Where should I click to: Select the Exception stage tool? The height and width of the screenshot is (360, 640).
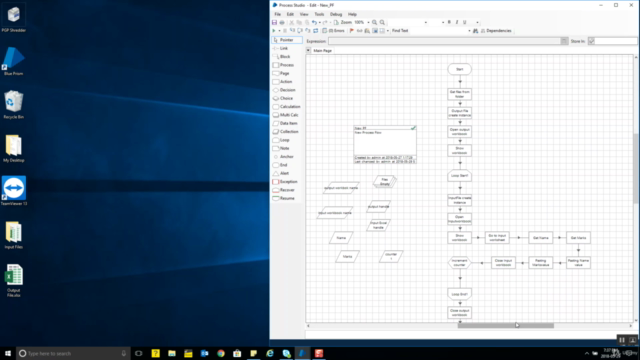click(288, 182)
